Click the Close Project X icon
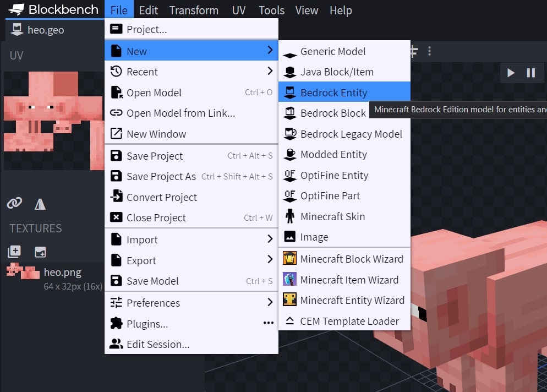Viewport: 547px width, 392px height. coord(116,217)
